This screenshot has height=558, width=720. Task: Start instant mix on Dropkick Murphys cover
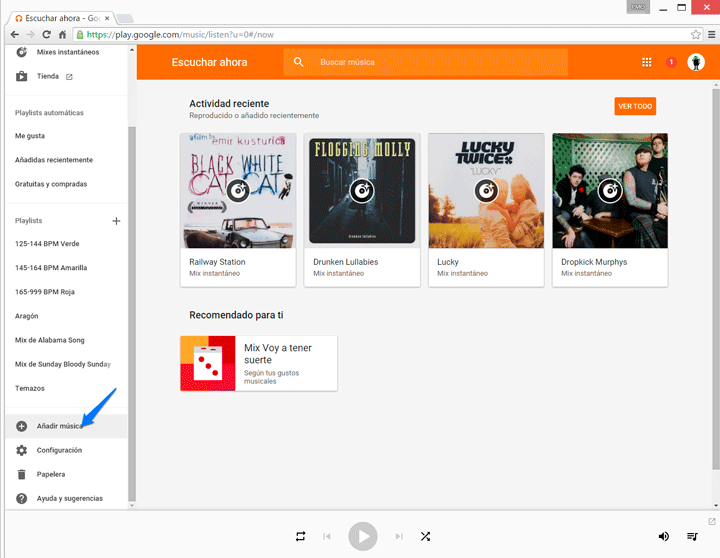click(610, 190)
